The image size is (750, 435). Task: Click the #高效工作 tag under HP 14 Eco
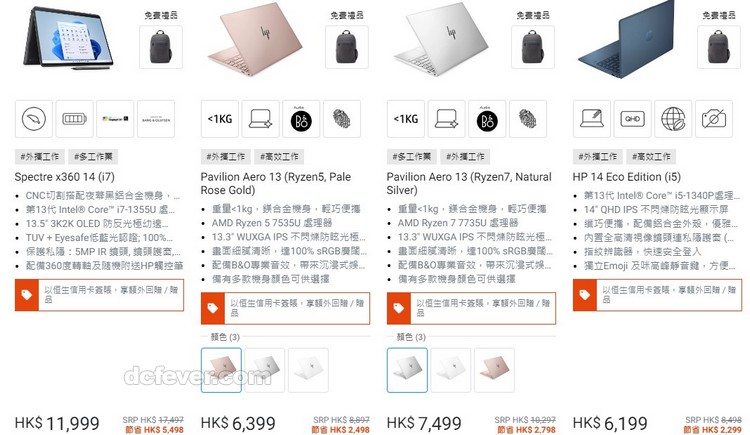pyautogui.click(x=651, y=156)
